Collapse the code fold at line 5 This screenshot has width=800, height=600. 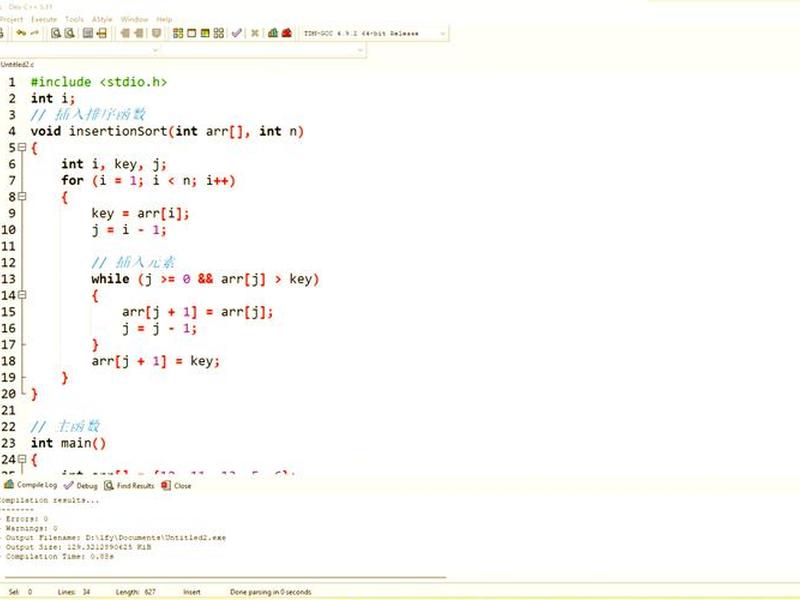click(22, 147)
